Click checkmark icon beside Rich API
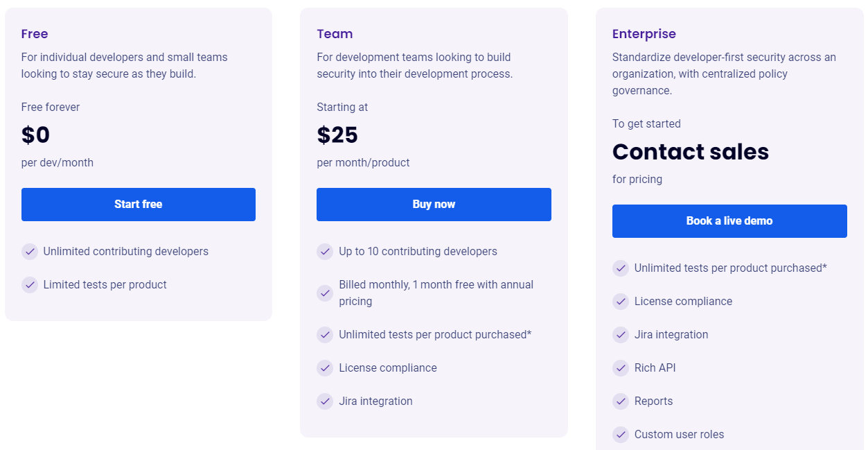 tap(621, 368)
